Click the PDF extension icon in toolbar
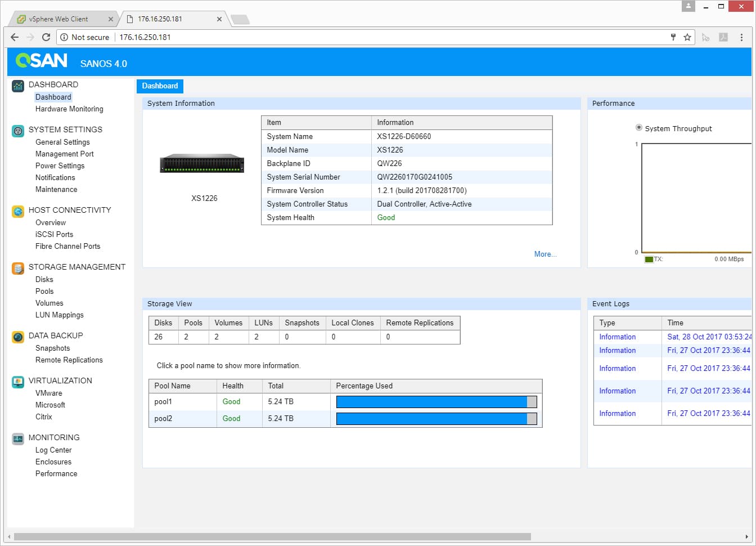The image size is (756, 546). click(x=723, y=37)
